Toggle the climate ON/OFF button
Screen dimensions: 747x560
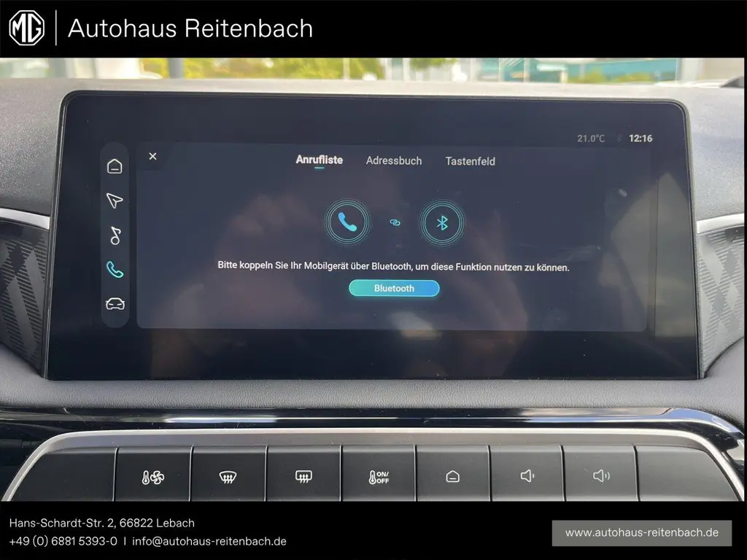pyautogui.click(x=379, y=477)
